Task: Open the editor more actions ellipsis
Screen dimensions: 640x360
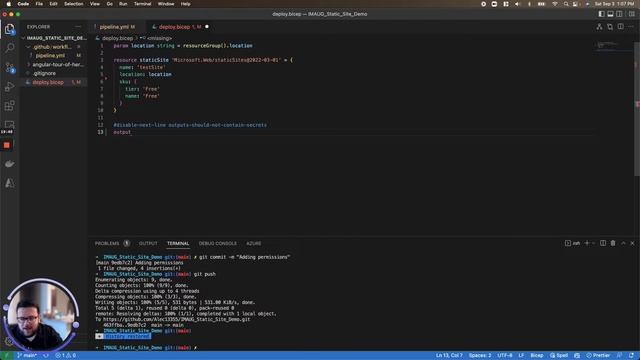Action: (631, 27)
